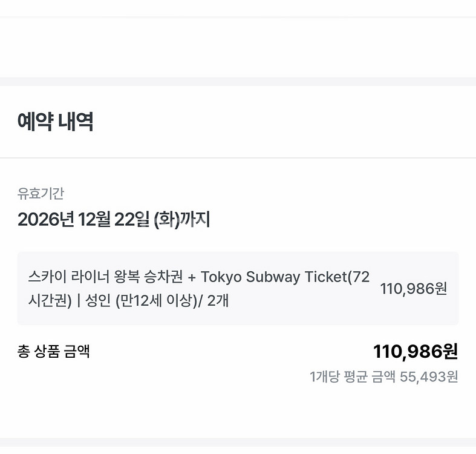Click the blank header area at top

[238, 8]
